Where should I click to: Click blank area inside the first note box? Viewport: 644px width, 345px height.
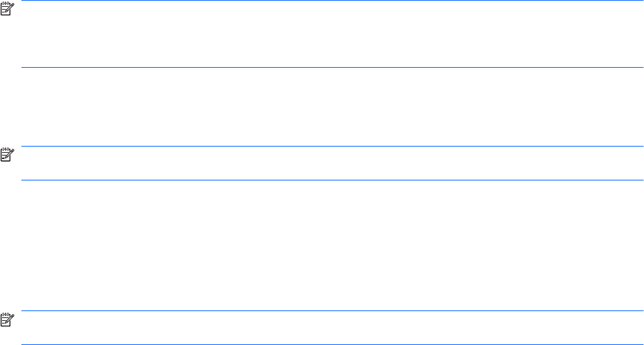[332, 35]
